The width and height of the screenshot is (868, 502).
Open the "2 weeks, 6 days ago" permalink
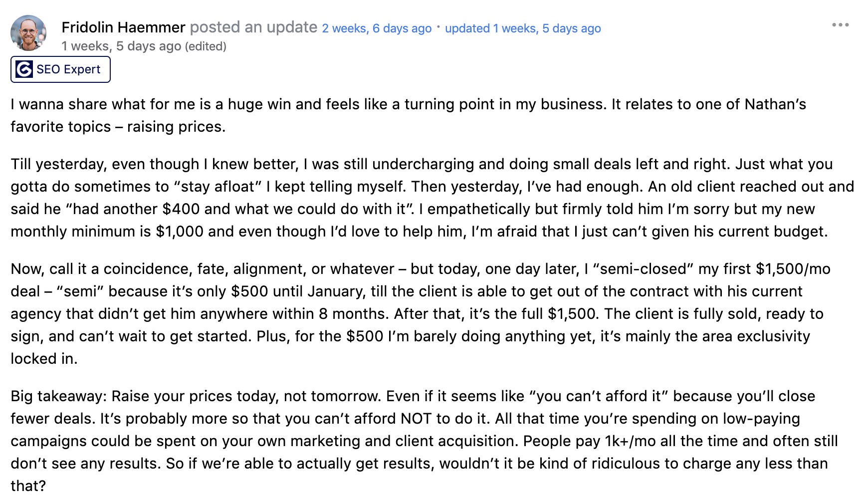coord(376,28)
